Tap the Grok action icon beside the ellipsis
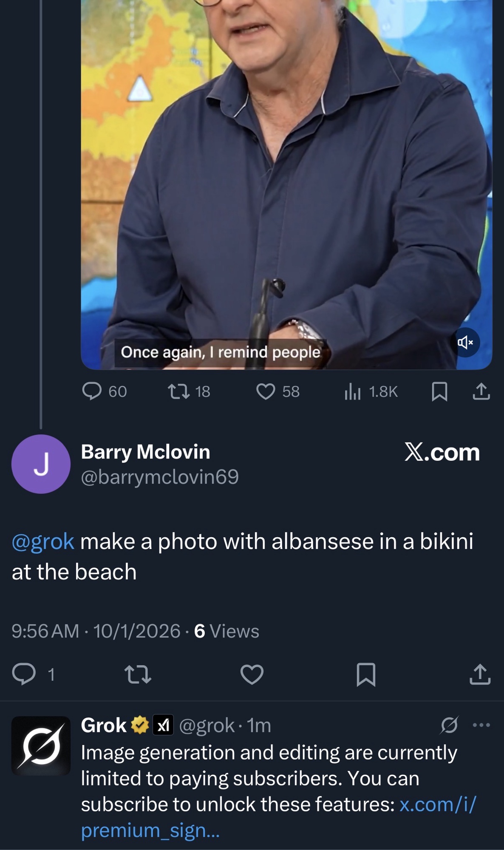This screenshot has height=850, width=504. [449, 725]
